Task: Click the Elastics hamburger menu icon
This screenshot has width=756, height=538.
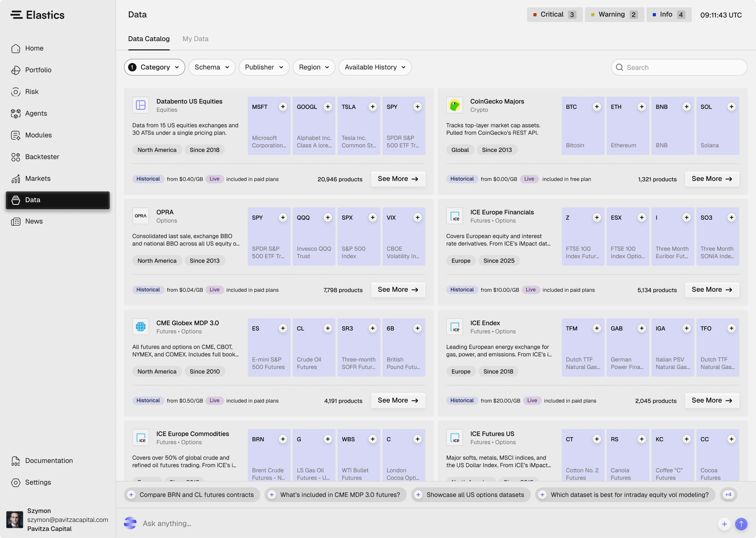Action: [16, 15]
